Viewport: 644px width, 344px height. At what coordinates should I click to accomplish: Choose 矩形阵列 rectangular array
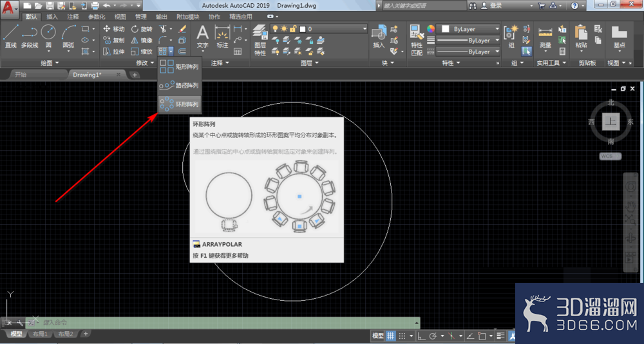[180, 66]
